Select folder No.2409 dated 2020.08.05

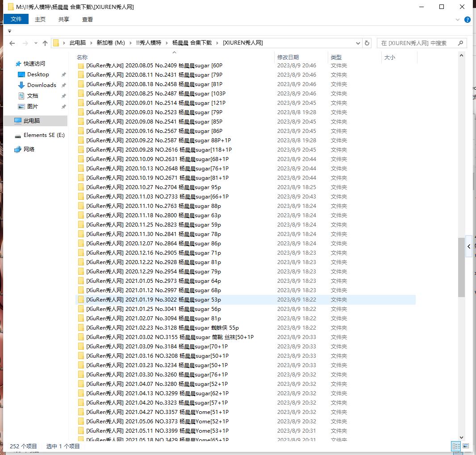coord(154,66)
